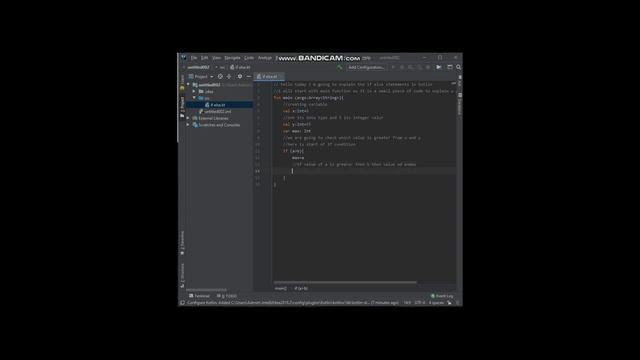Click the Add Configuration button
The width and height of the screenshot is (640, 360).
366,67
